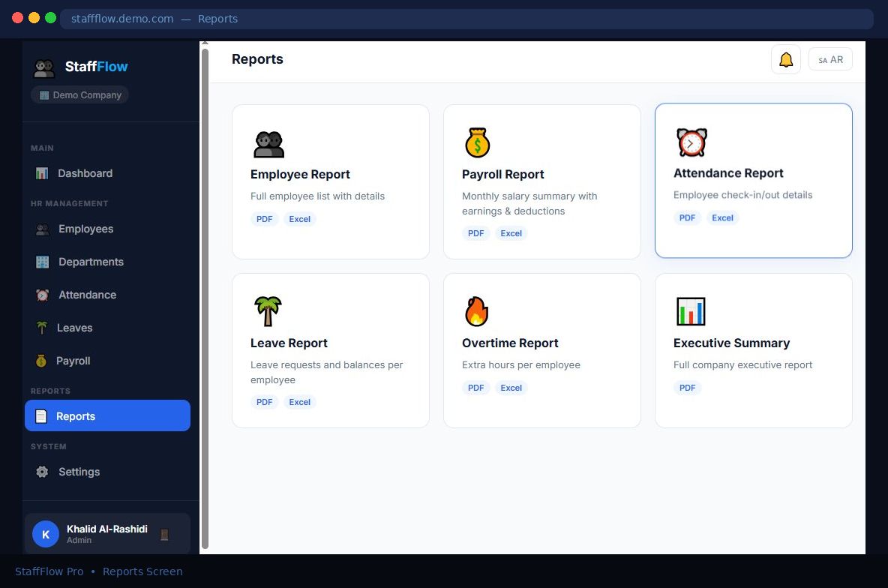Viewport: 888px width, 588px height.
Task: Click the Departments building icon in sidebar
Action: pos(43,262)
